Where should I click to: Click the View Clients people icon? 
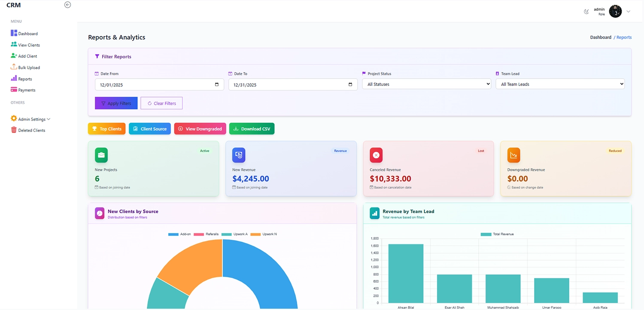pos(14,44)
